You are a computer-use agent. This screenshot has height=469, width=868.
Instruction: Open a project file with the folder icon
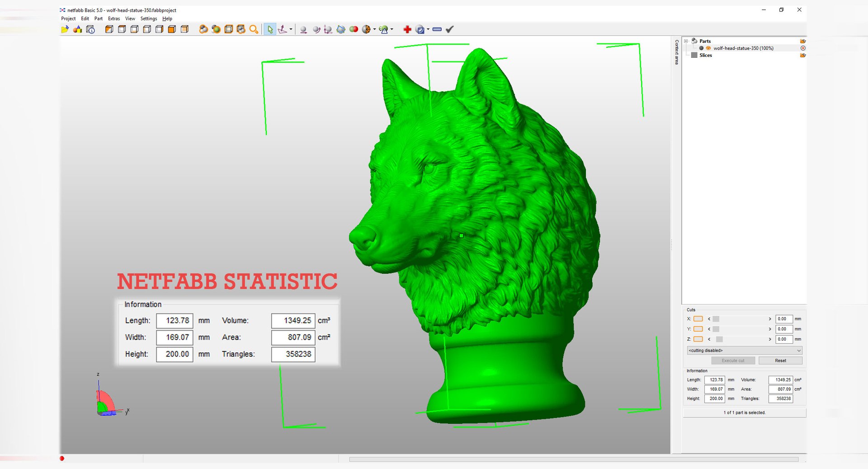point(65,29)
